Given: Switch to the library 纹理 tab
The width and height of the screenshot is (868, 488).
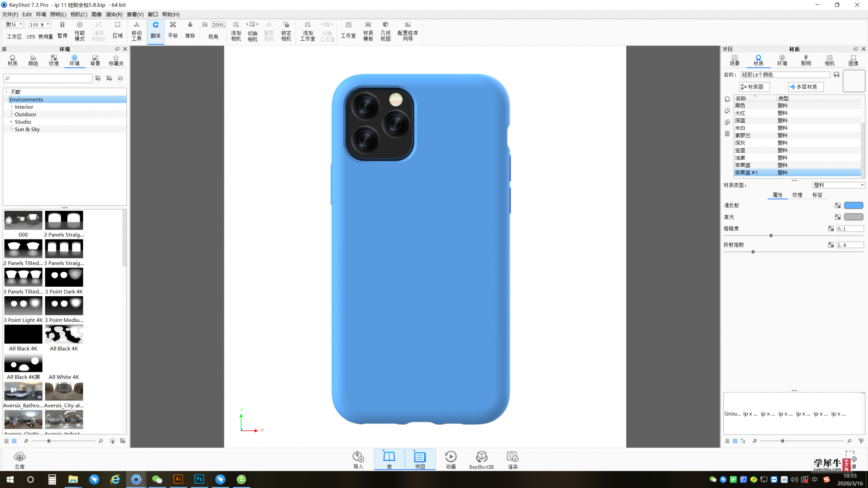Looking at the screenshot, I should [x=54, y=60].
